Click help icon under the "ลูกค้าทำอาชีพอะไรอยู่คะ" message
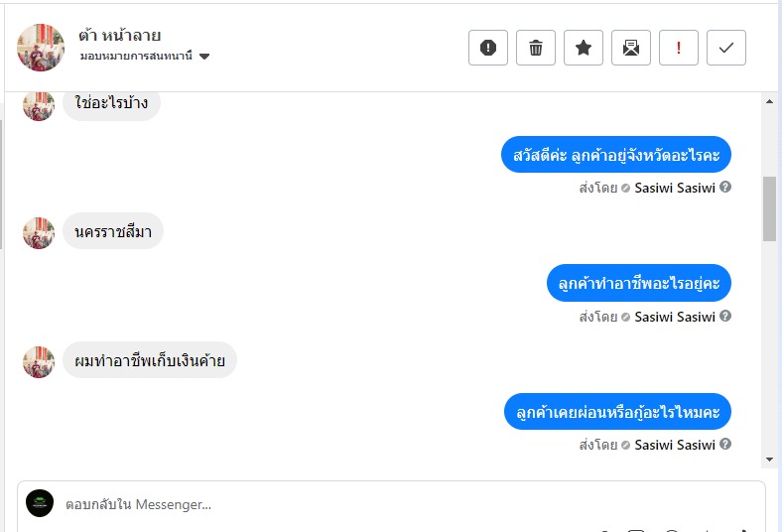The height and width of the screenshot is (532, 782). pyautogui.click(x=725, y=316)
